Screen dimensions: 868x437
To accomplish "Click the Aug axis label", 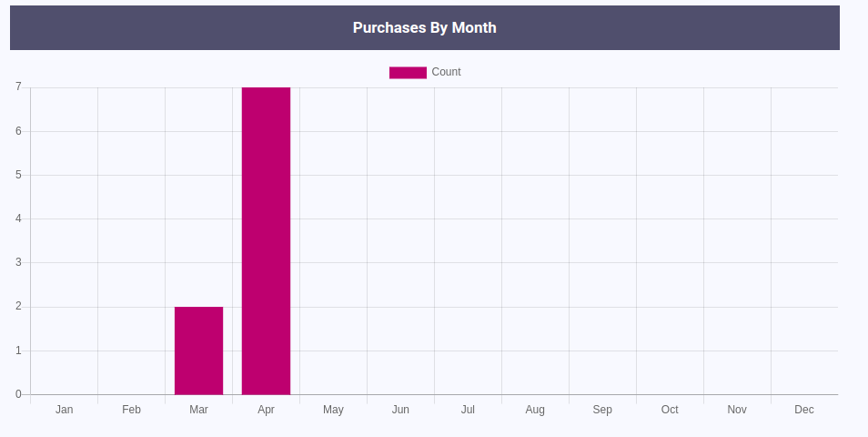I will click(535, 410).
